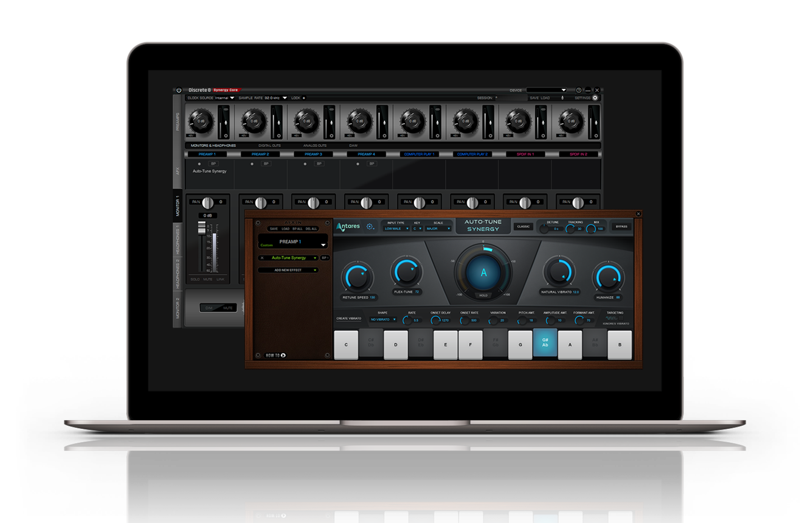Toggle 48V phantom power on Preamp 1
The image size is (812, 523).
pos(191,136)
